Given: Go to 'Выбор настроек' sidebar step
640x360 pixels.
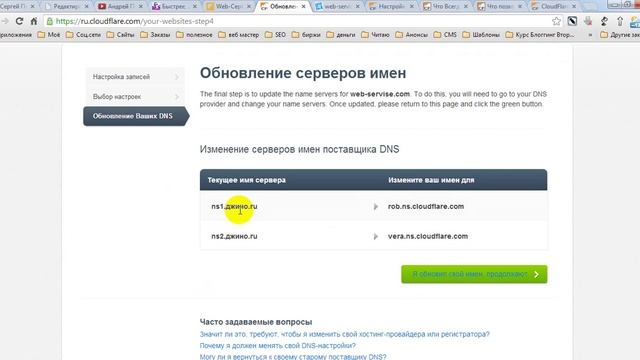Looking at the screenshot, I should coord(135,97).
